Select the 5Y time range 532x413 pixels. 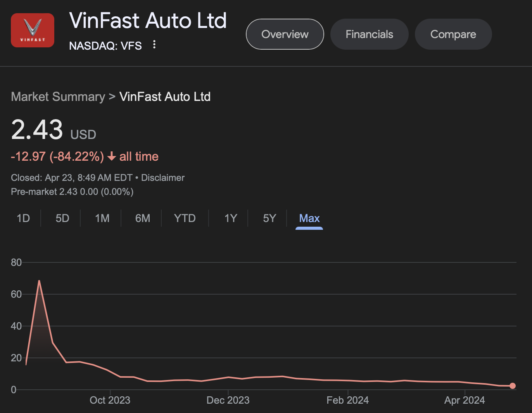click(x=269, y=218)
